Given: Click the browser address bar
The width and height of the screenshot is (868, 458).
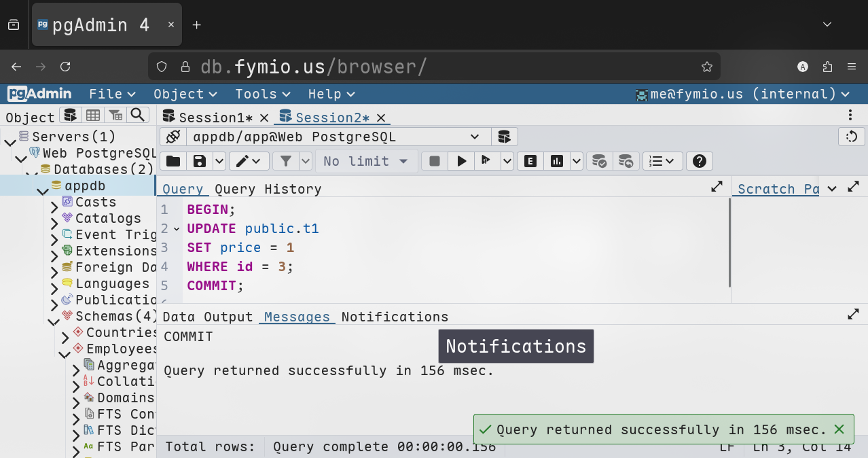Looking at the screenshot, I should click(x=435, y=67).
